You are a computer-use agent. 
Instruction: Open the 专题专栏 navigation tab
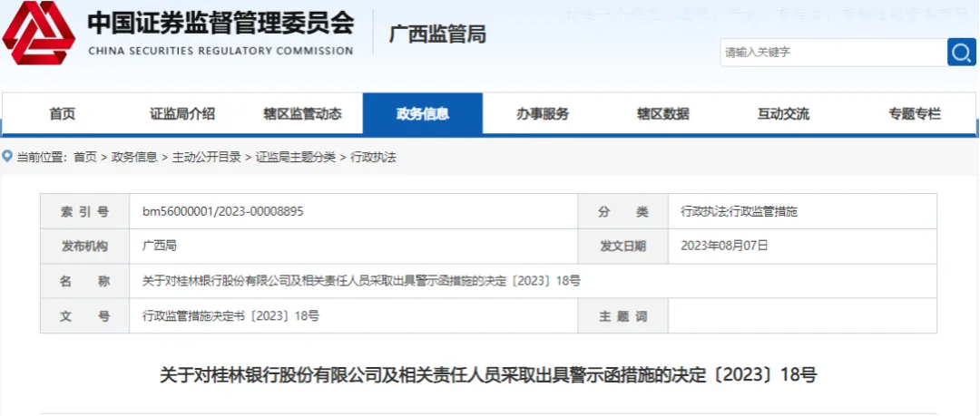tap(915, 113)
